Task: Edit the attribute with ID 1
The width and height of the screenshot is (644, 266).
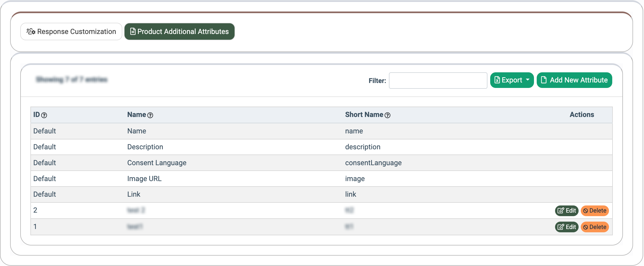Action: click(x=567, y=227)
